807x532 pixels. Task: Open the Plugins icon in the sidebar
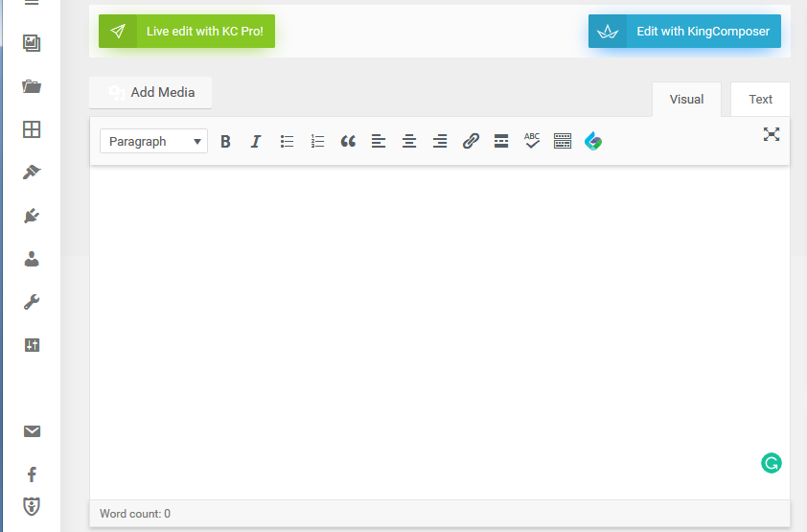32,215
